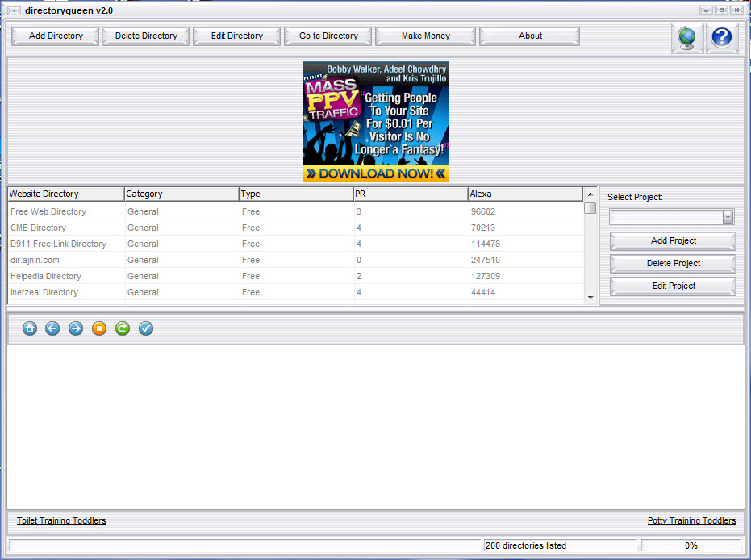
Task: Sort by the Website Directory column header
Action: click(66, 194)
